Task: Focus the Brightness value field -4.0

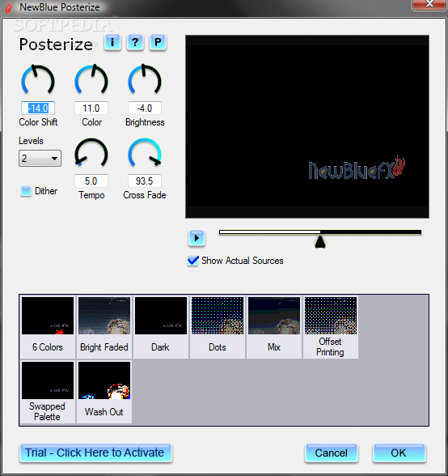Action: point(145,108)
